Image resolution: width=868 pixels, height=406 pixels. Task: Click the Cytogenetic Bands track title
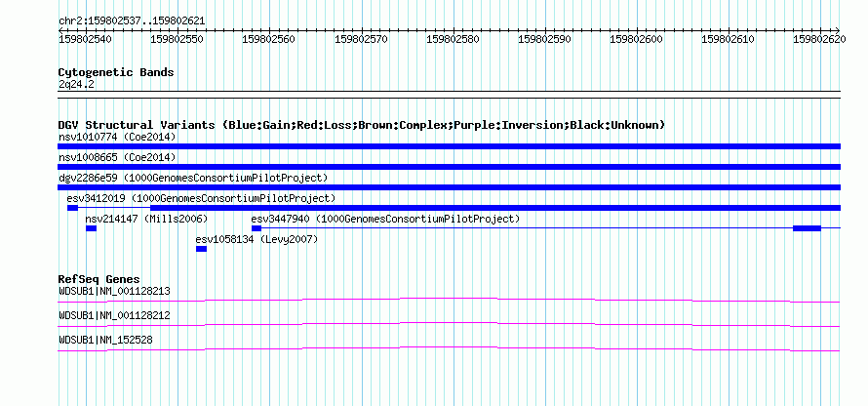(x=116, y=72)
